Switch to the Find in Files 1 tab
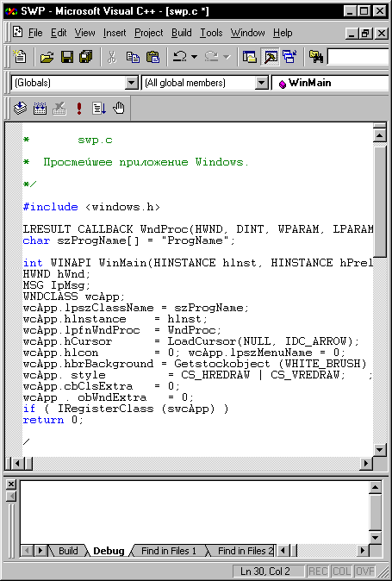Viewport: 392px width, 581px height. pos(168,551)
